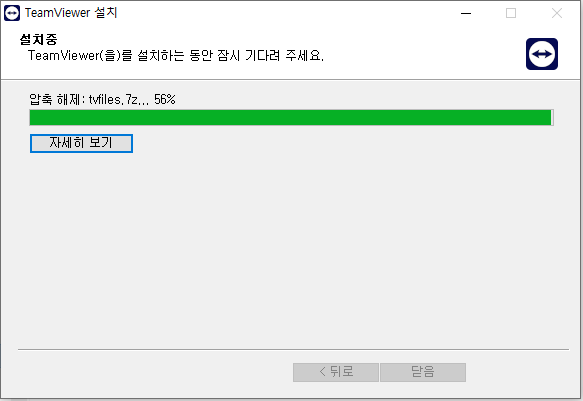Click the TeamViewer icon in the title bar
The width and height of the screenshot is (583, 401).
coord(12,13)
